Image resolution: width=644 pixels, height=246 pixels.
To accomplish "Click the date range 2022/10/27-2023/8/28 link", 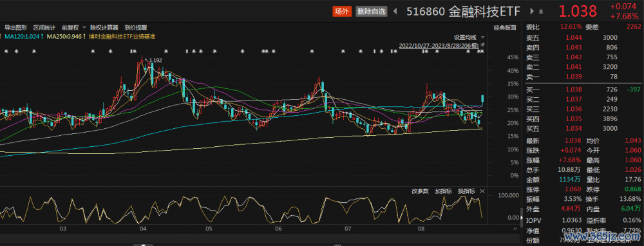I will click(x=439, y=45).
